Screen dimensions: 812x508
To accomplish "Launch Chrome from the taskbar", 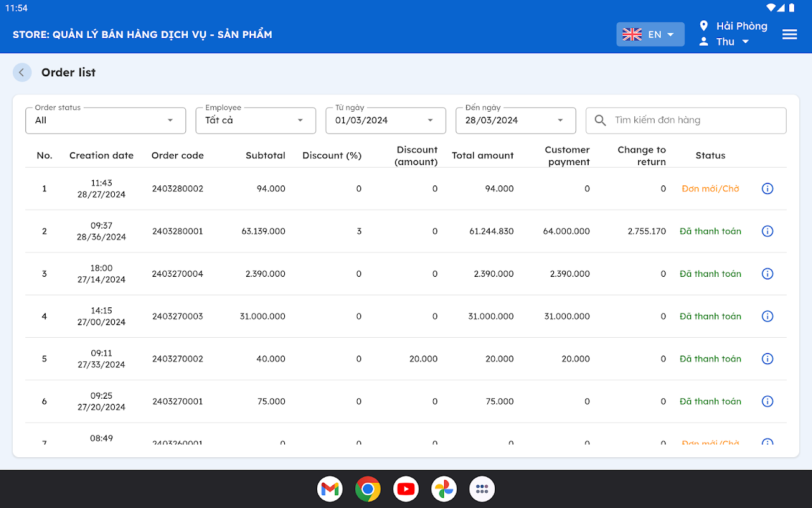I will (368, 489).
